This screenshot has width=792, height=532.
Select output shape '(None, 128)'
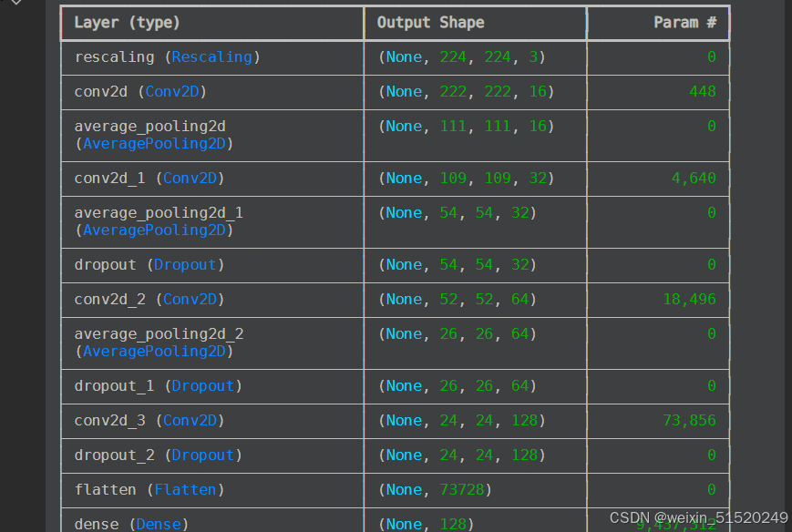[426, 525]
